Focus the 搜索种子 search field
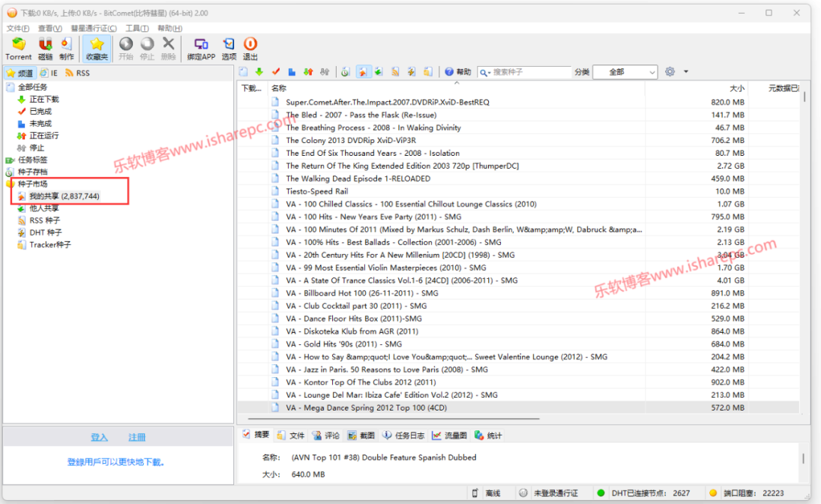The height and width of the screenshot is (504, 821). click(531, 72)
